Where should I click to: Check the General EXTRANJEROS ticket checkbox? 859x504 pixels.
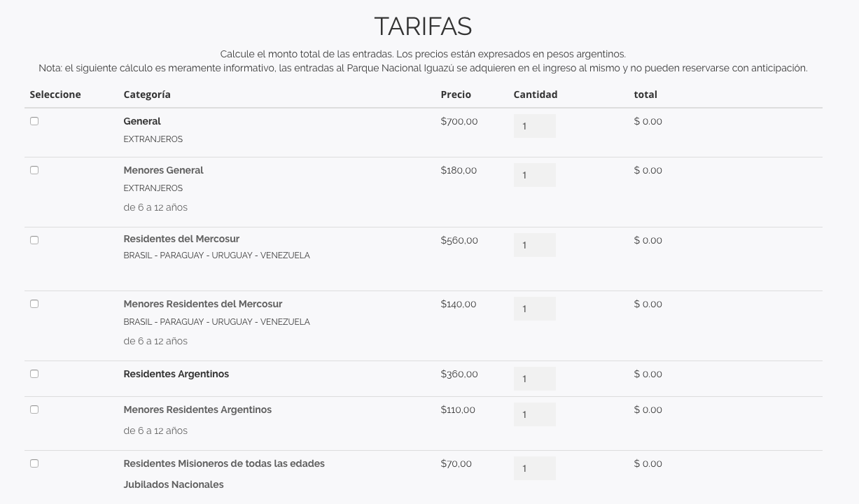34,121
